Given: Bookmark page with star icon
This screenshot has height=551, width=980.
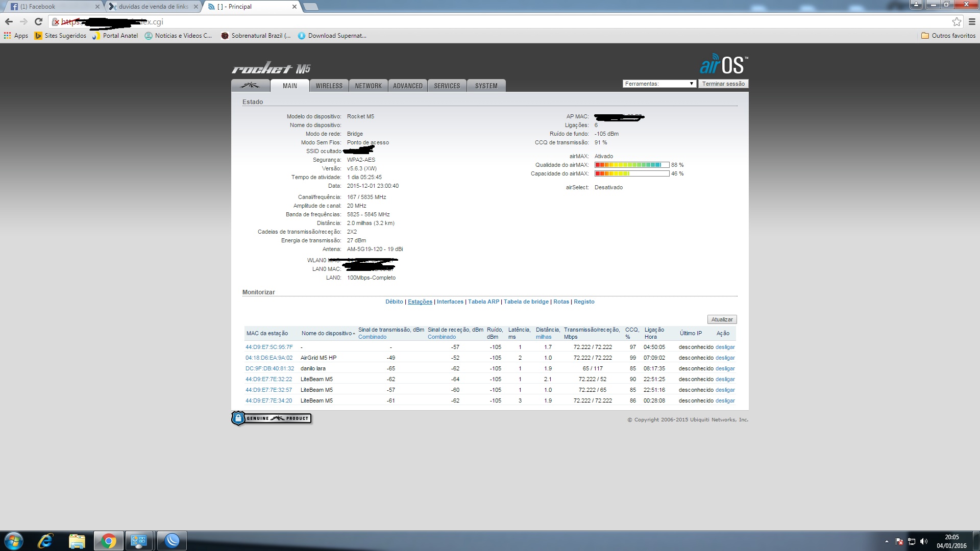Looking at the screenshot, I should click(957, 22).
